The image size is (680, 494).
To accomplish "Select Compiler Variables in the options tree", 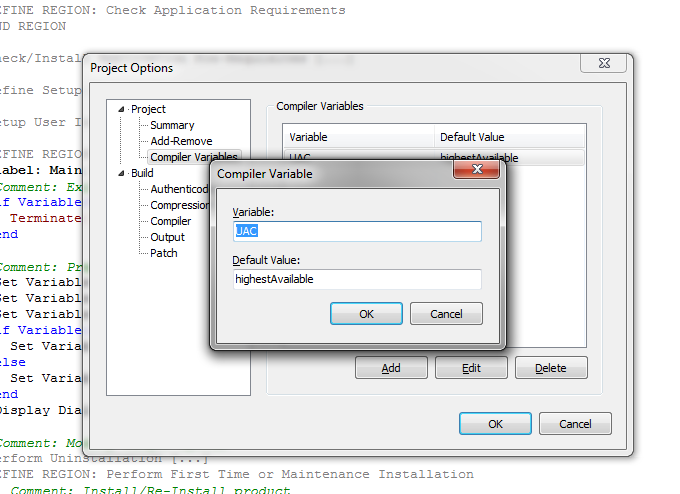I will click(194, 157).
